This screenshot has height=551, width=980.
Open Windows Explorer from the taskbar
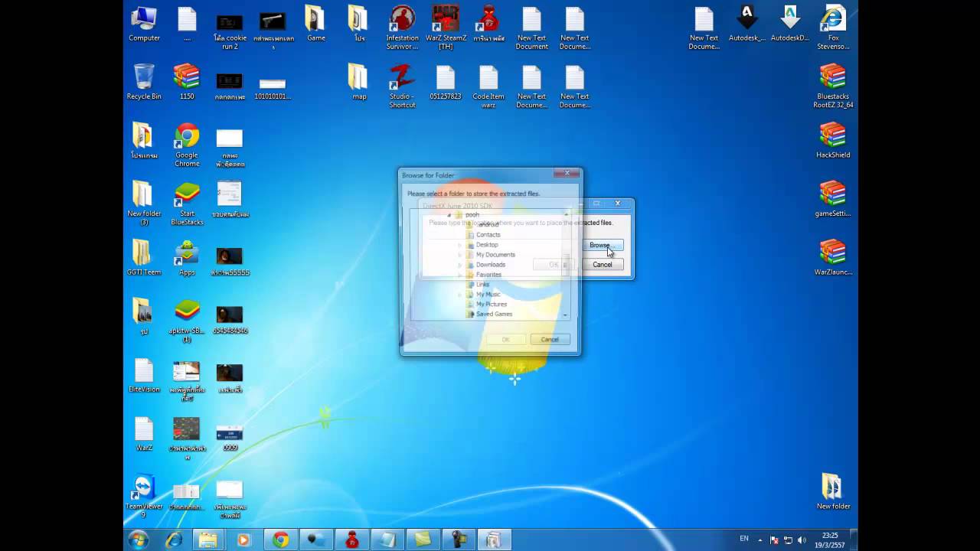pyautogui.click(x=208, y=540)
